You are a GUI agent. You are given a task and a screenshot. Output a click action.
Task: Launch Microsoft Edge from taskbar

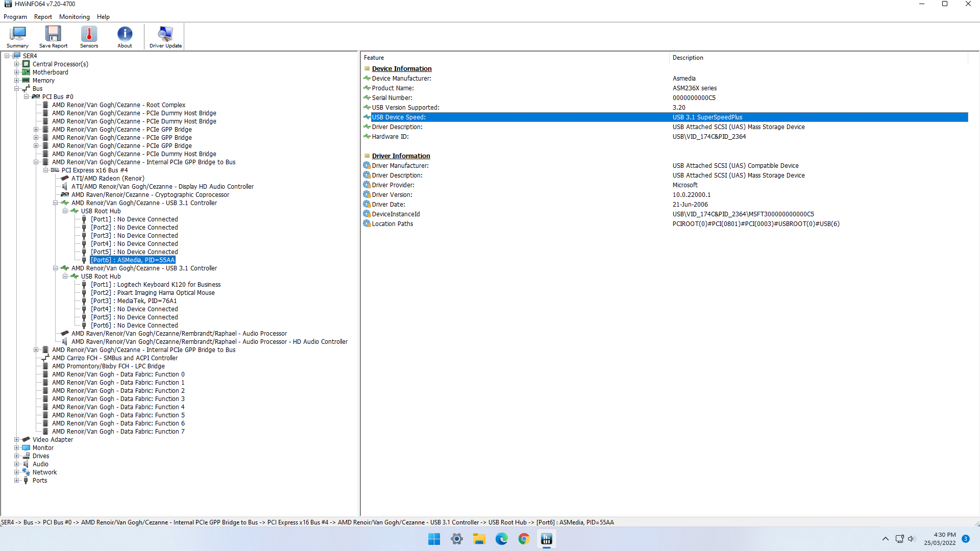pos(501,539)
